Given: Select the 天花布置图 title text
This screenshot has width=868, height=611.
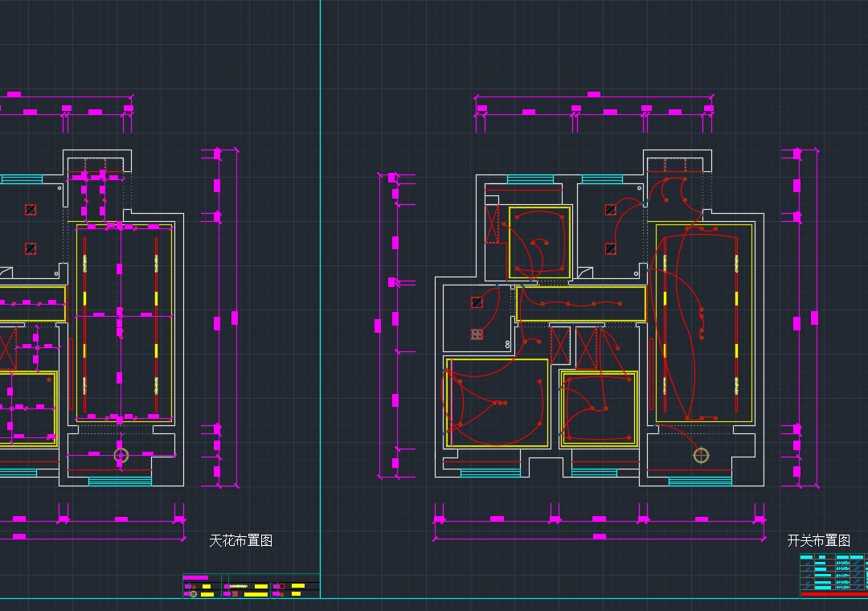Looking at the screenshot, I should [x=240, y=541].
